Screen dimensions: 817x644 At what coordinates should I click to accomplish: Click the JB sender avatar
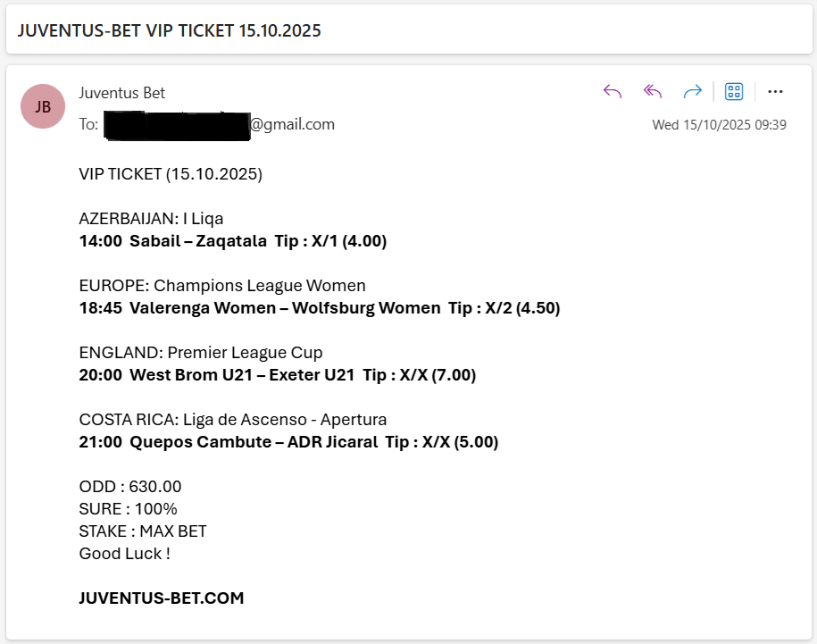(43, 106)
